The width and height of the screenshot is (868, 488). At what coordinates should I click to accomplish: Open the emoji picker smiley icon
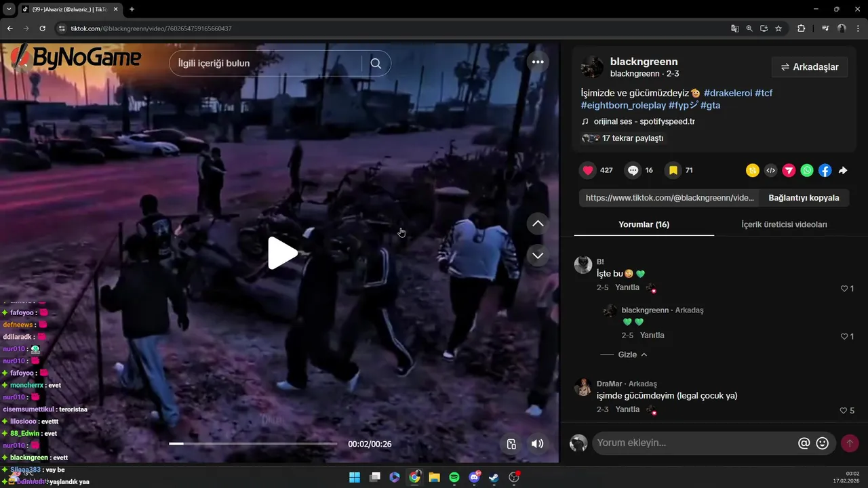pyautogui.click(x=823, y=443)
